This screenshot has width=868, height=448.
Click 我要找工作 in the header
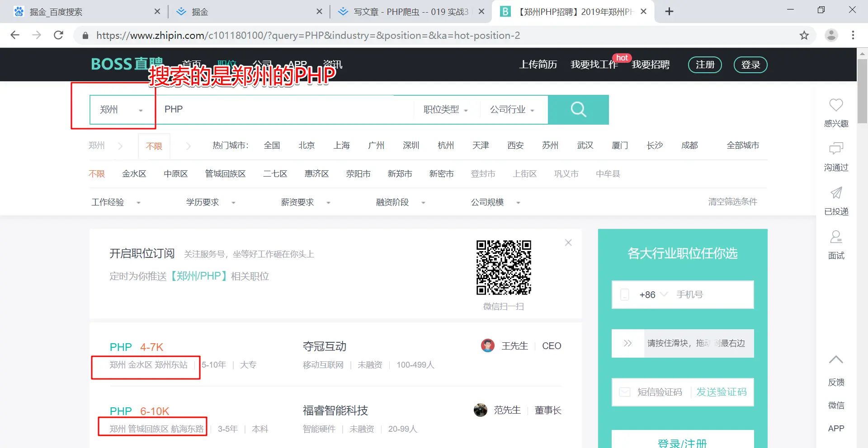click(594, 65)
